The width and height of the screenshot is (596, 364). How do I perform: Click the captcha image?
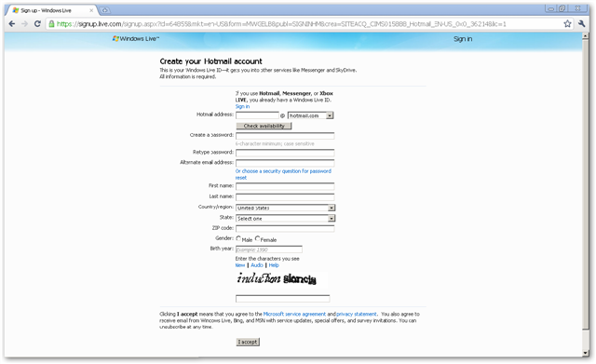(x=281, y=279)
